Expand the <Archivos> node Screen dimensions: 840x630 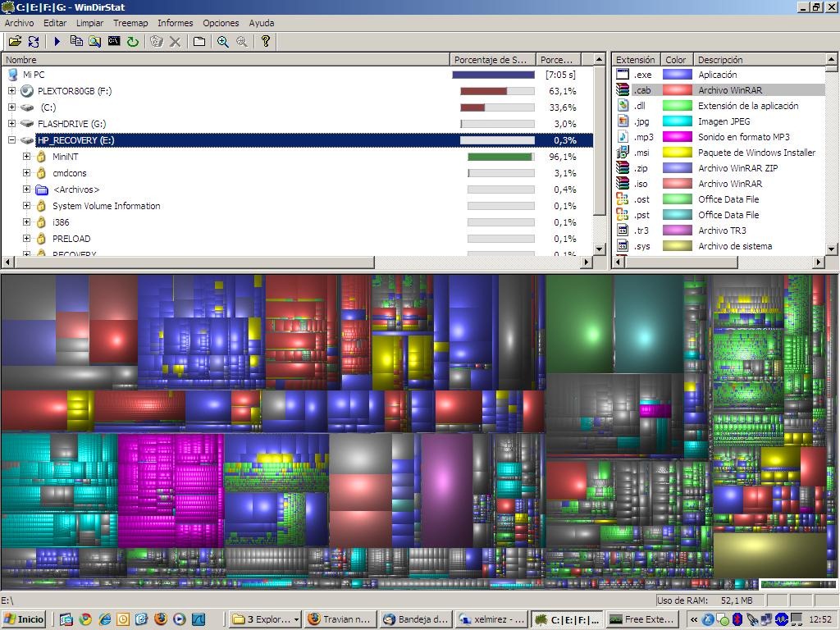26,189
